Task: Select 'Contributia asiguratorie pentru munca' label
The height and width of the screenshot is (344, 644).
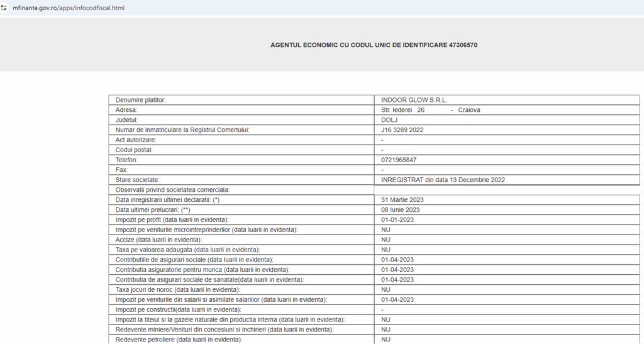Action: click(203, 270)
